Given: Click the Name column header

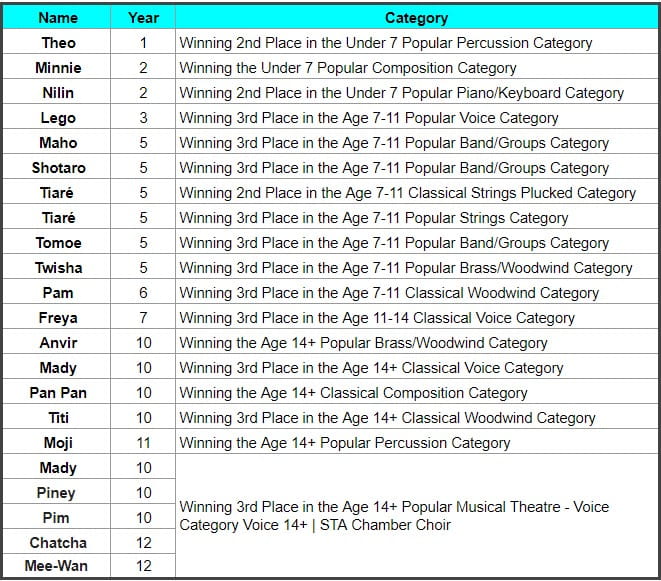Looking at the screenshot, I should 58,18.
